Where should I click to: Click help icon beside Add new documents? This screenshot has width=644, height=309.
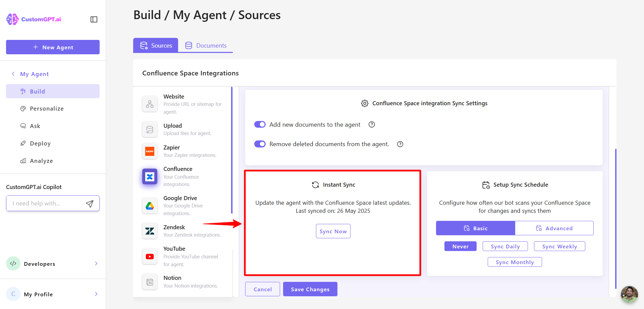[x=372, y=125]
